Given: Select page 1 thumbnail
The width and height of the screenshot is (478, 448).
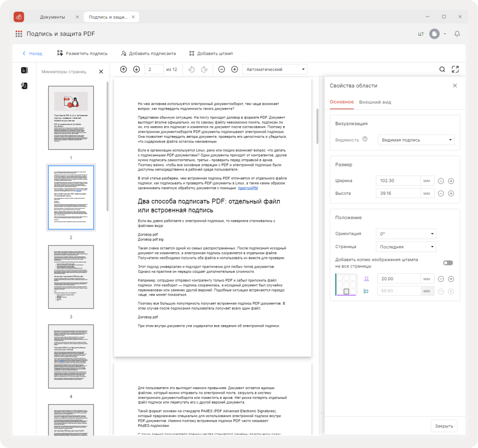Looking at the screenshot, I should 71,118.
